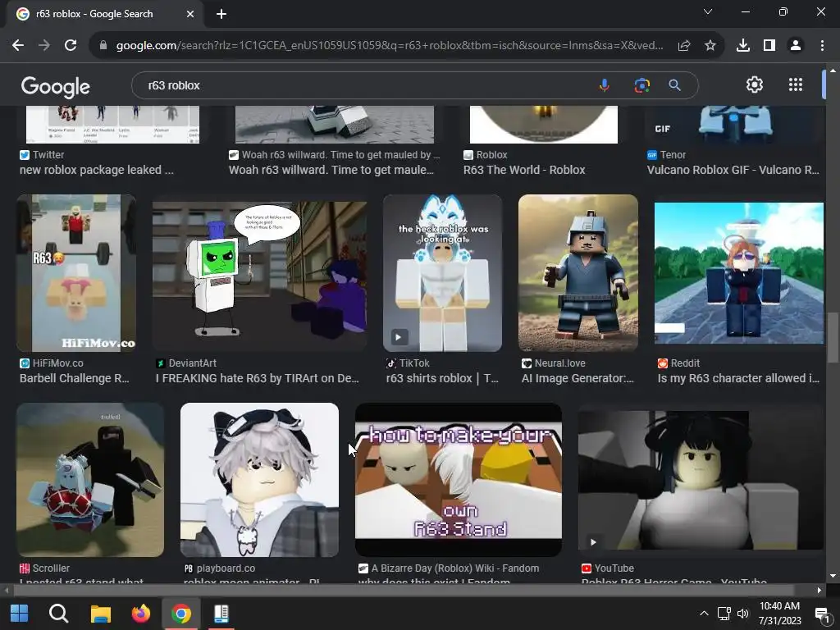Open R63 The World - Roblox result

click(524, 170)
